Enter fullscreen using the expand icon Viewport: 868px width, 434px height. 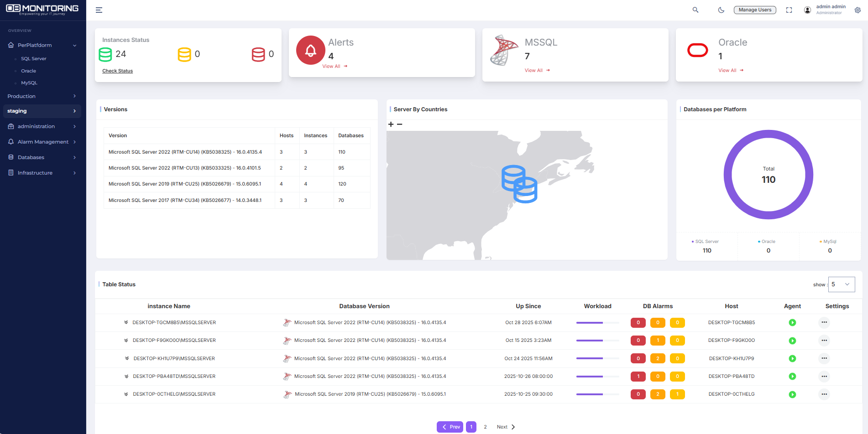click(789, 10)
